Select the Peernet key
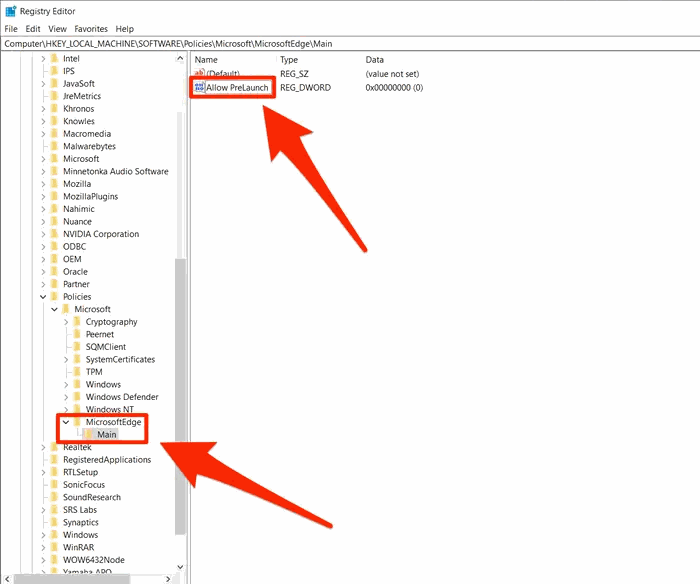The image size is (700, 584). (x=100, y=334)
